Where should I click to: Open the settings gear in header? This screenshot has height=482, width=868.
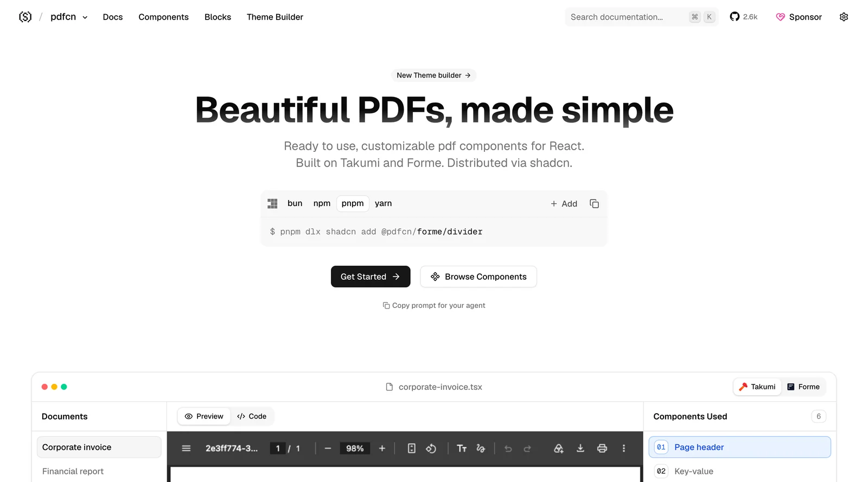click(844, 17)
